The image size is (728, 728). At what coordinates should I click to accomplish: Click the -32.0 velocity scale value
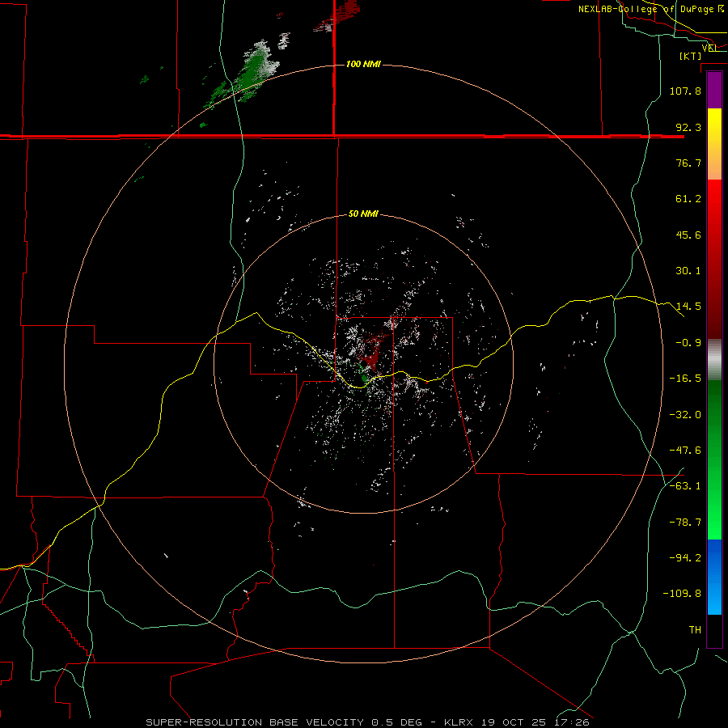685,415
